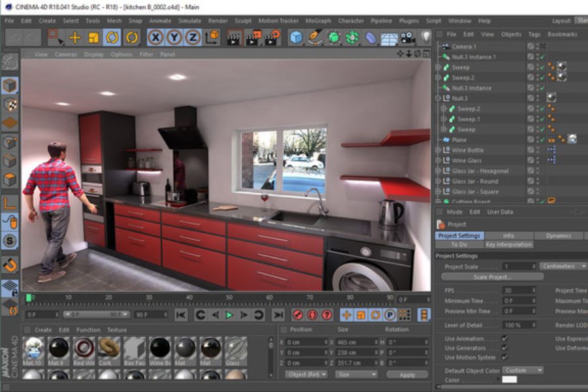Screen dimensions: 588x392
Task: Go to start of animation
Action: (x=181, y=315)
